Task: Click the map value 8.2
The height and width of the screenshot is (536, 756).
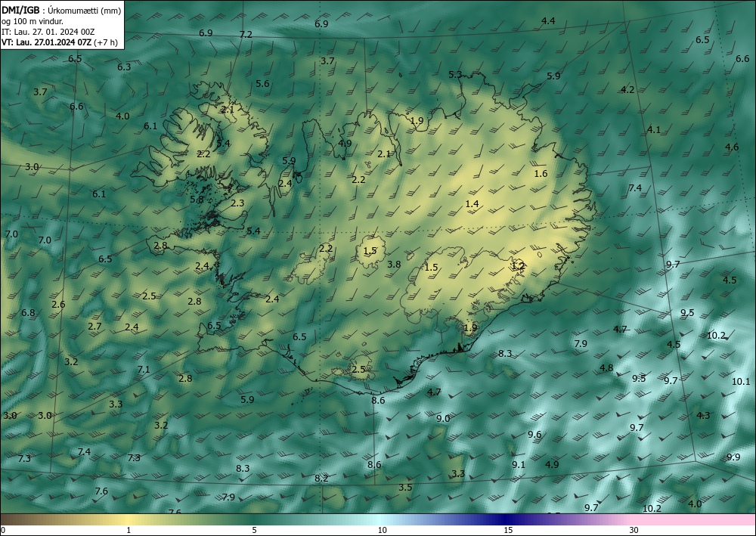Action: 321,478
